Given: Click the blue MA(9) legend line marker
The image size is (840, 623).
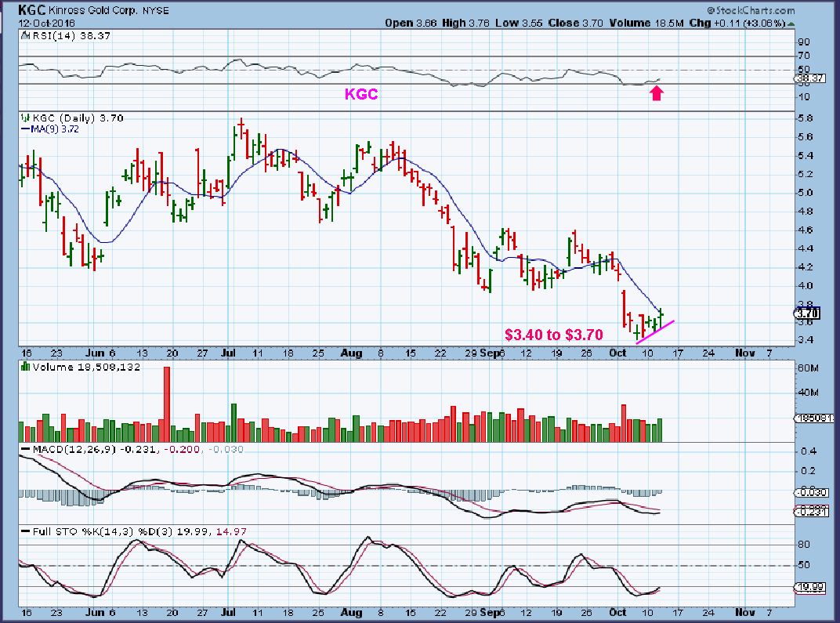Looking at the screenshot, I should tap(25, 129).
